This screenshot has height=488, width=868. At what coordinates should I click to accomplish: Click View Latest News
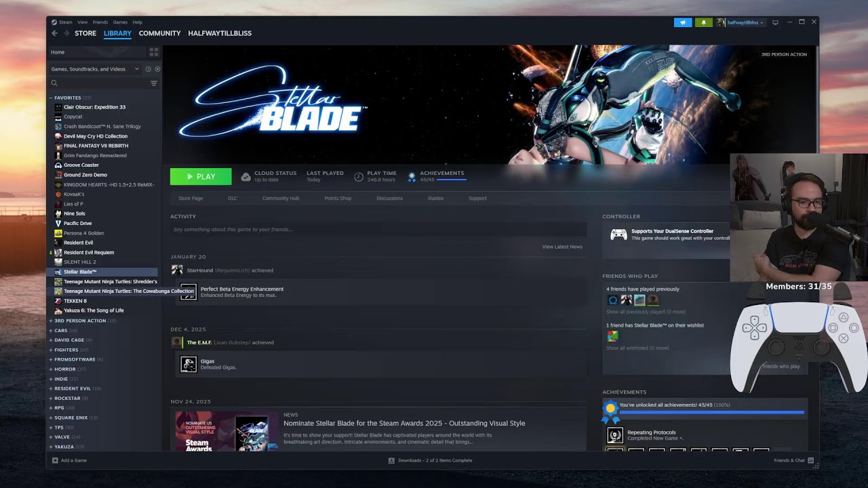pos(562,247)
